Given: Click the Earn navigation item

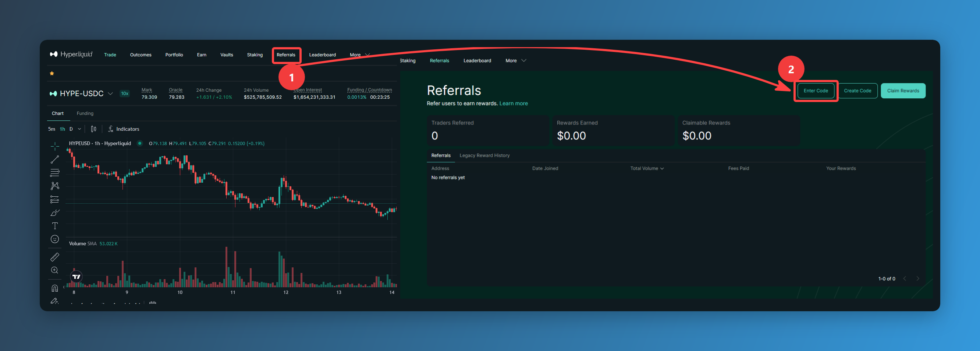Looking at the screenshot, I should click(202, 55).
